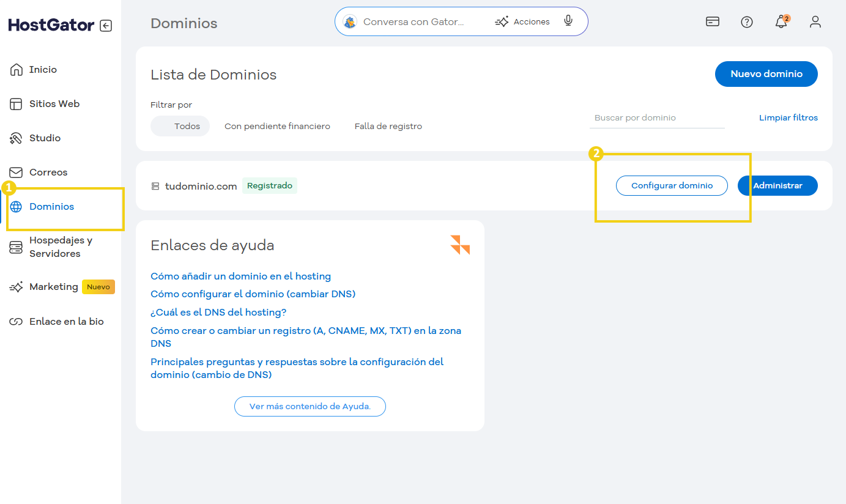Click the Nuevo dominio button
This screenshot has width=846, height=504.
click(766, 74)
